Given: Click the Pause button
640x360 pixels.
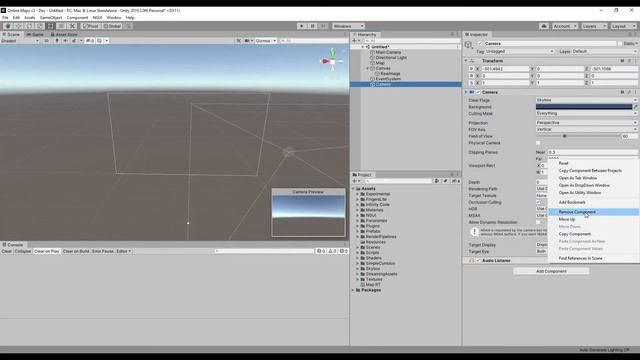Looking at the screenshot, I should click(x=312, y=26).
